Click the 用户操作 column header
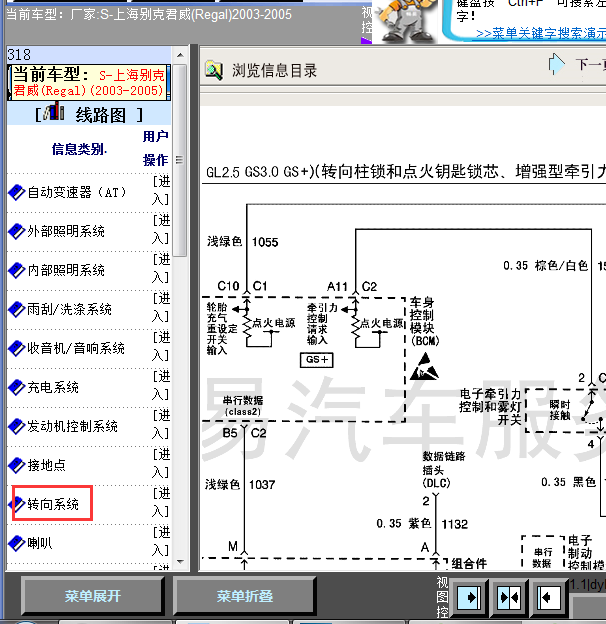 tap(156, 148)
